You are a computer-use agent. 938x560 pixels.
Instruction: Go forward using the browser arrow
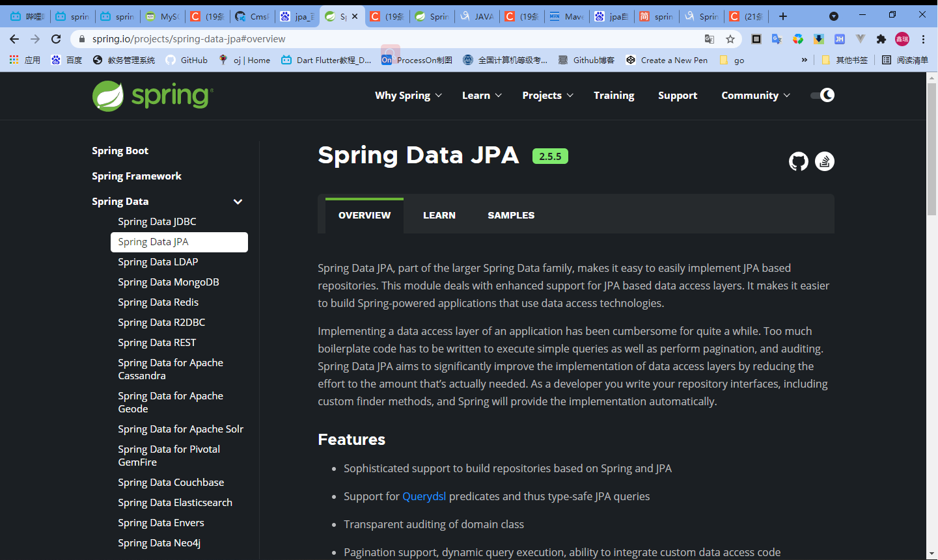tap(35, 39)
